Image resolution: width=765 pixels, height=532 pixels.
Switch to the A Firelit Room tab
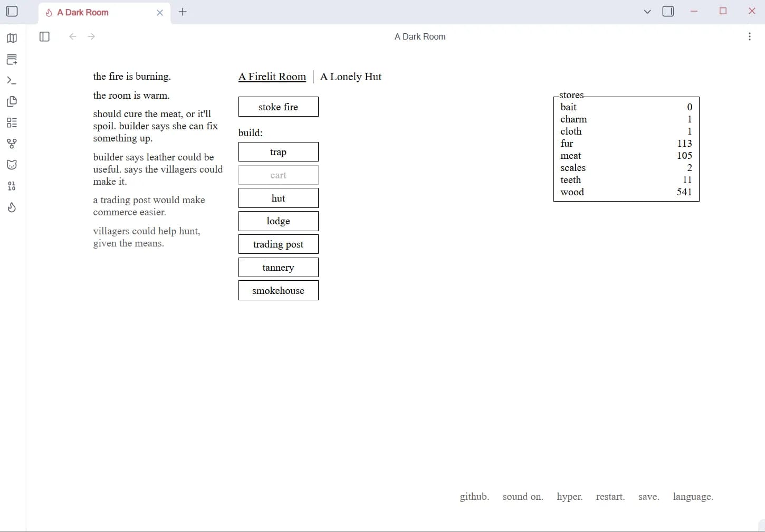point(272,77)
